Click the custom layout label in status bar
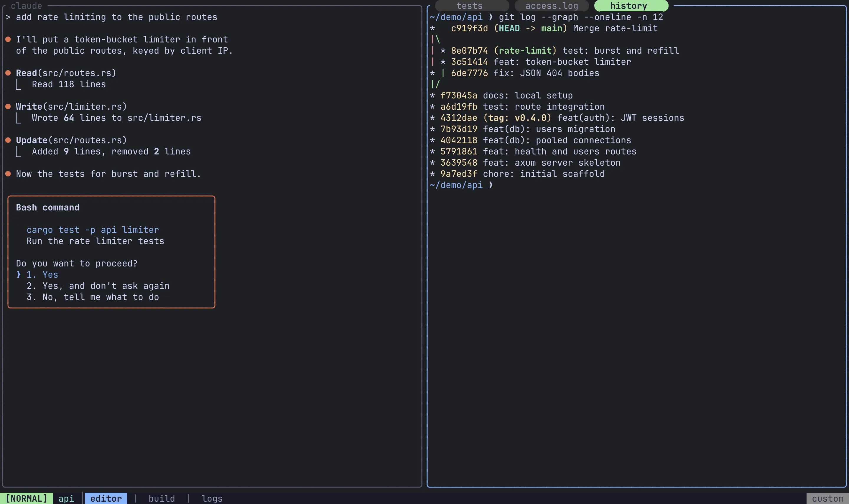The width and height of the screenshot is (849, 504). [x=827, y=498]
